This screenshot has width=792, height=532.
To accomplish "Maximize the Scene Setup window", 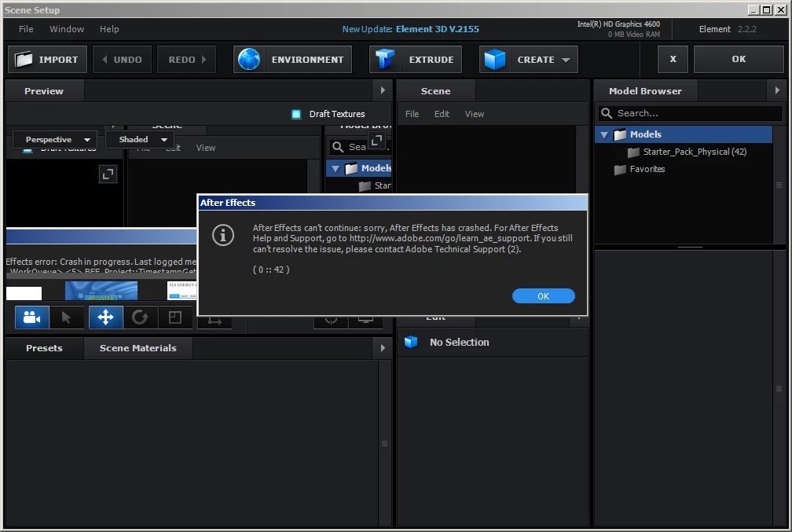I will pyautogui.click(x=766, y=9).
